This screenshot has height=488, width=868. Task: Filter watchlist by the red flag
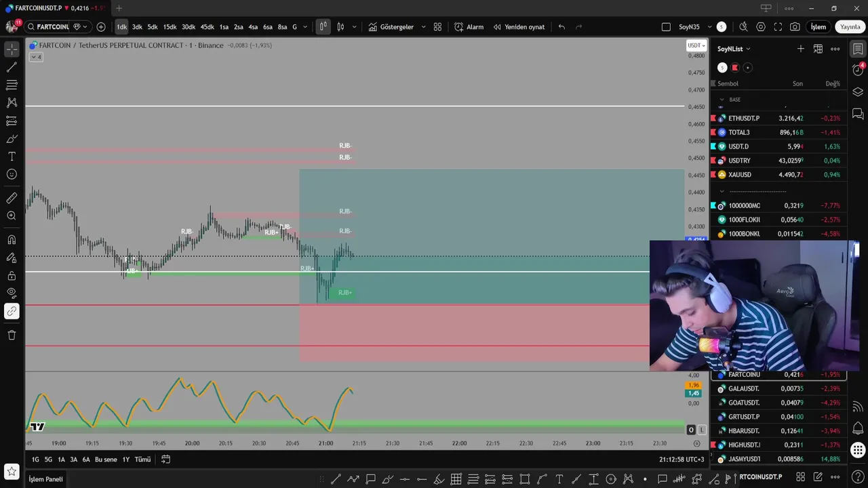(735, 68)
